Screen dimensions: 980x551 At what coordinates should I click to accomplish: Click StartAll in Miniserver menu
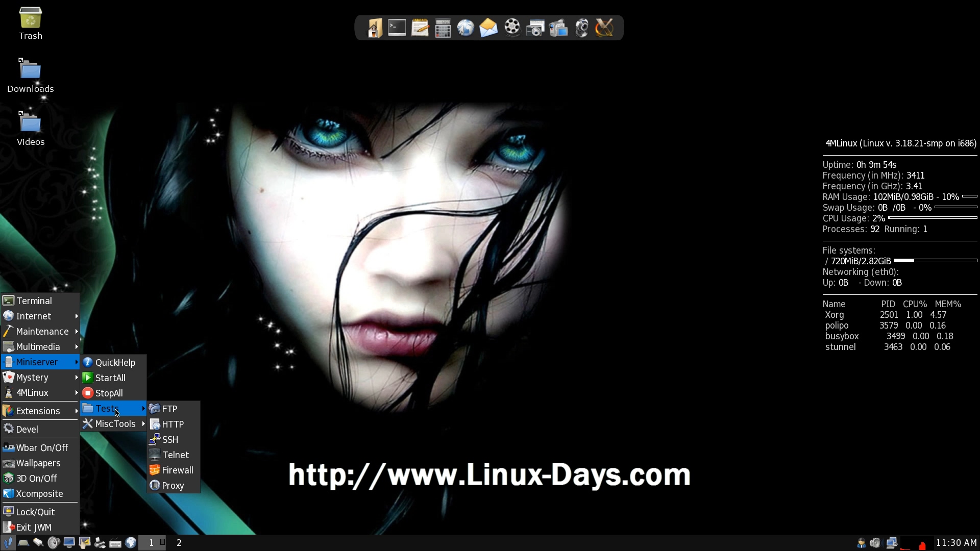(114, 378)
